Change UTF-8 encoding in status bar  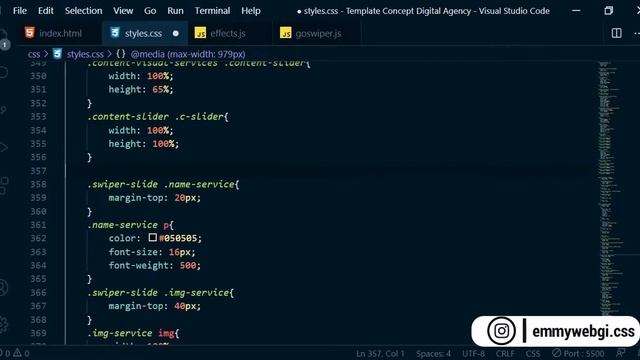click(473, 353)
